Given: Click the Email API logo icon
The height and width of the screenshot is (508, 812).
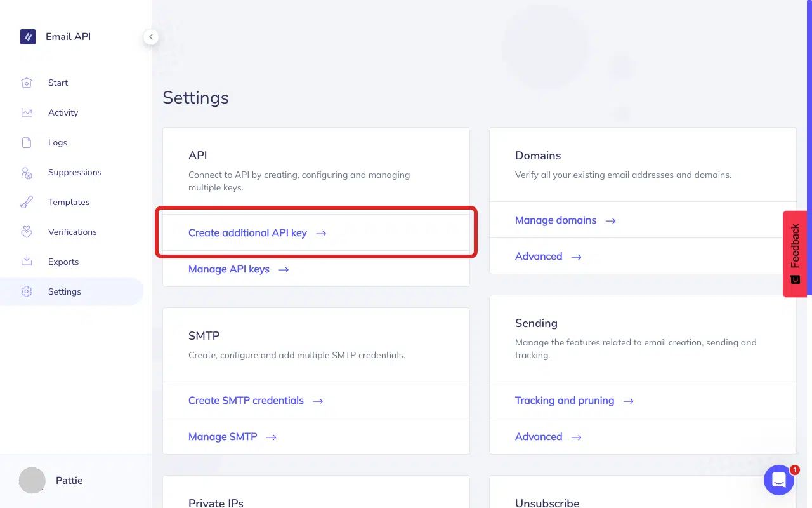Looking at the screenshot, I should (27, 37).
